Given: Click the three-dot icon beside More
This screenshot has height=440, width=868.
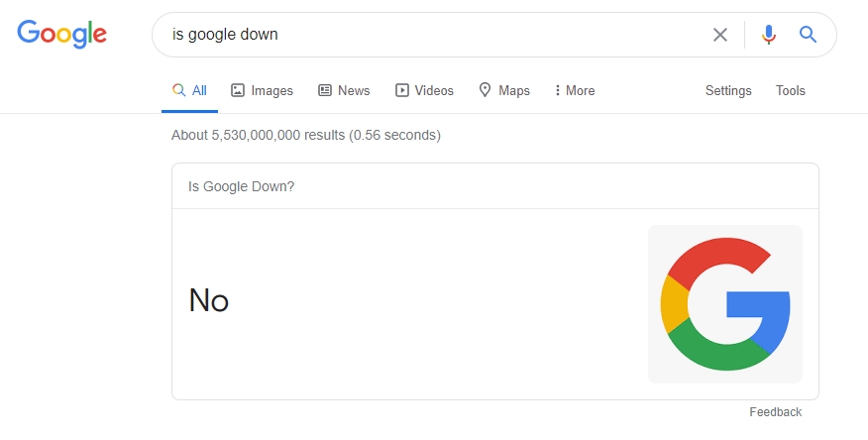Looking at the screenshot, I should click(558, 90).
